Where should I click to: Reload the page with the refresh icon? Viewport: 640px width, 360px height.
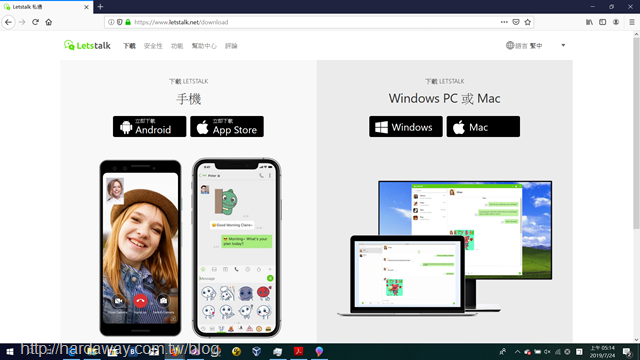pyautogui.click(x=36, y=22)
